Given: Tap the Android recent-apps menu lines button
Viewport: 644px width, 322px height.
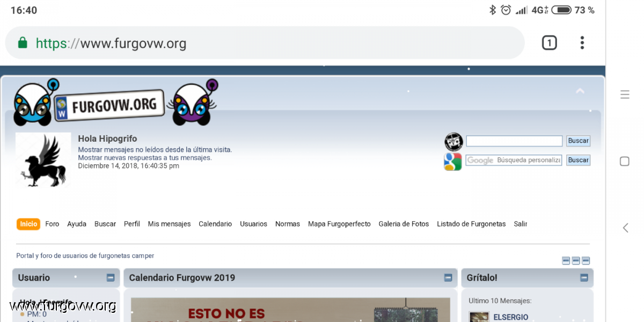Looking at the screenshot, I should [625, 94].
